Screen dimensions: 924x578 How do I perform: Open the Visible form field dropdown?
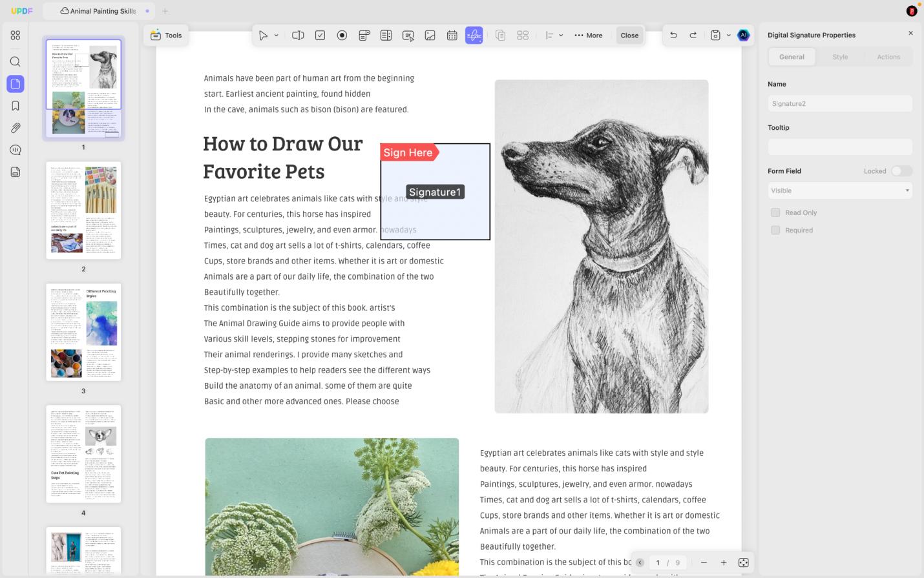pyautogui.click(x=840, y=191)
